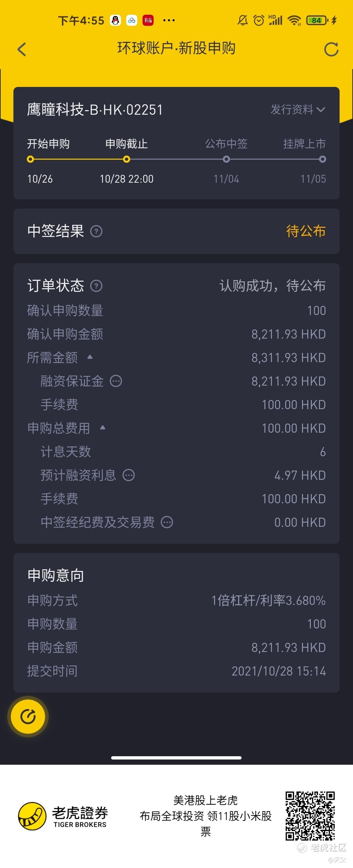Open help icon beside 中签结果

[x=96, y=231]
